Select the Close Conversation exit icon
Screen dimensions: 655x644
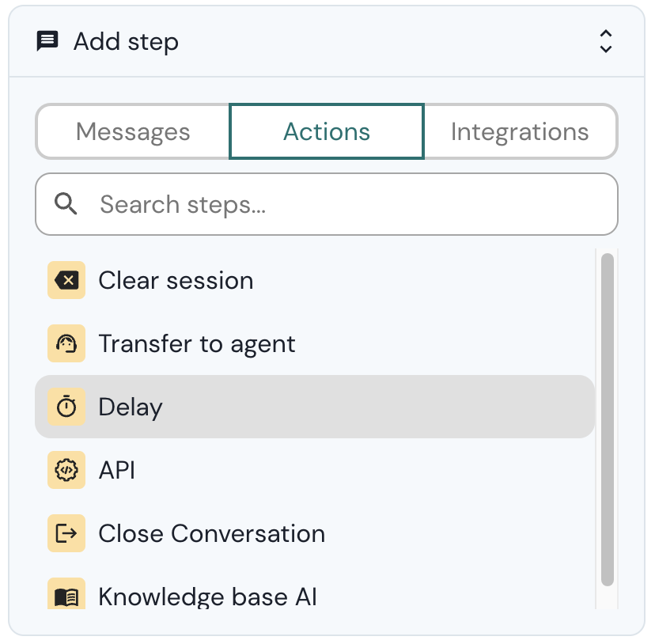coord(66,533)
